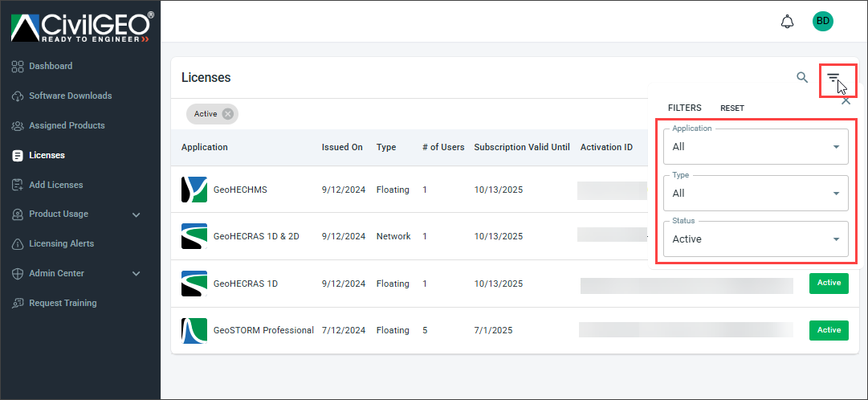
Task: Open the Application filter dropdown
Action: [756, 146]
